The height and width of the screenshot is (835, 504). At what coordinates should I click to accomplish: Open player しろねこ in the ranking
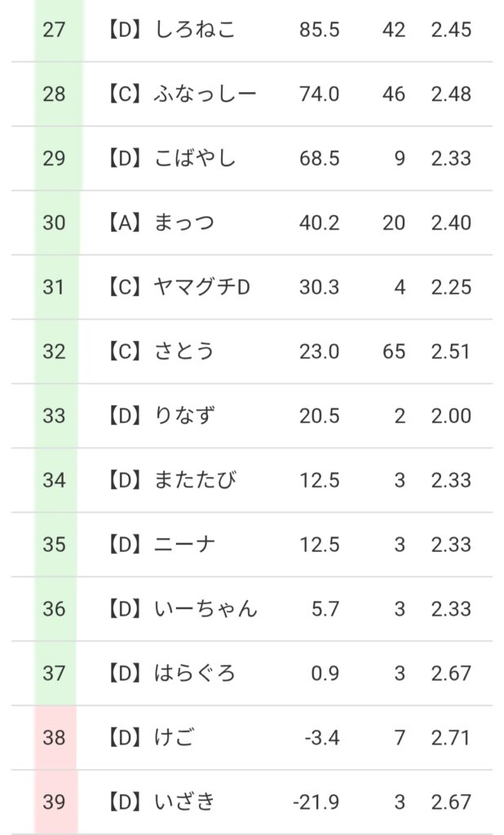tap(194, 30)
